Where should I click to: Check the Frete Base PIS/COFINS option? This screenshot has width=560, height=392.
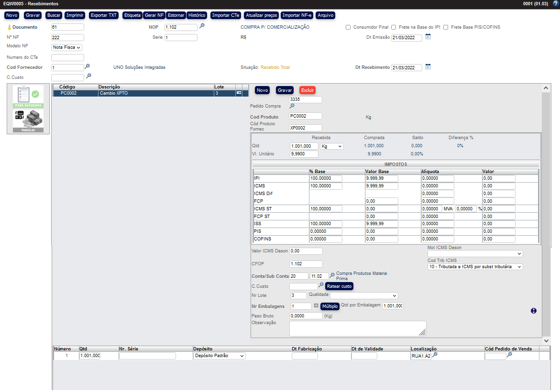click(x=446, y=27)
